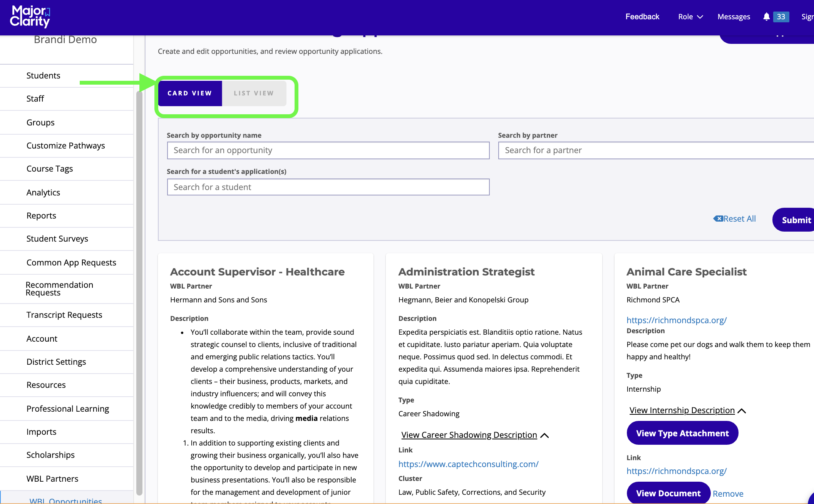Focus the Search for a student field

[328, 187]
